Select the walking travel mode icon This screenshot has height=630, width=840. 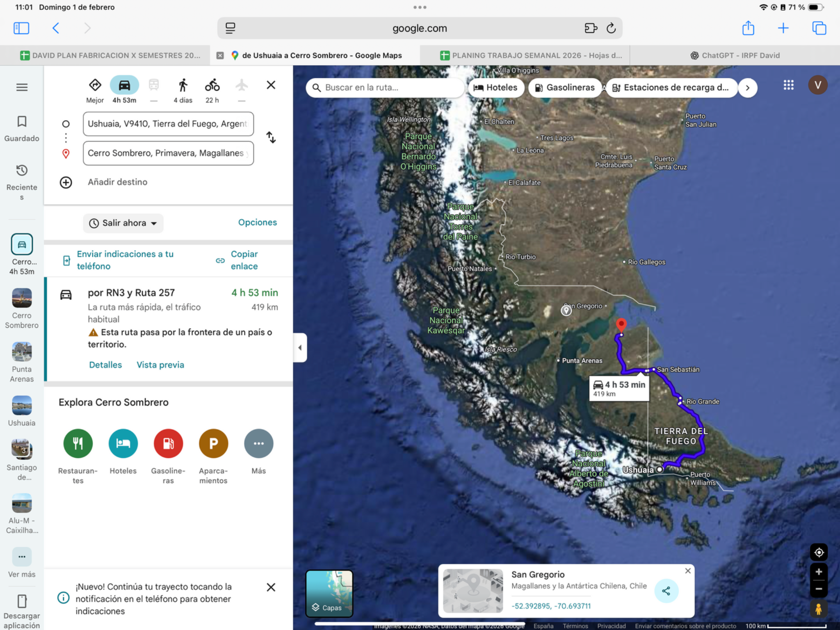[x=183, y=85]
